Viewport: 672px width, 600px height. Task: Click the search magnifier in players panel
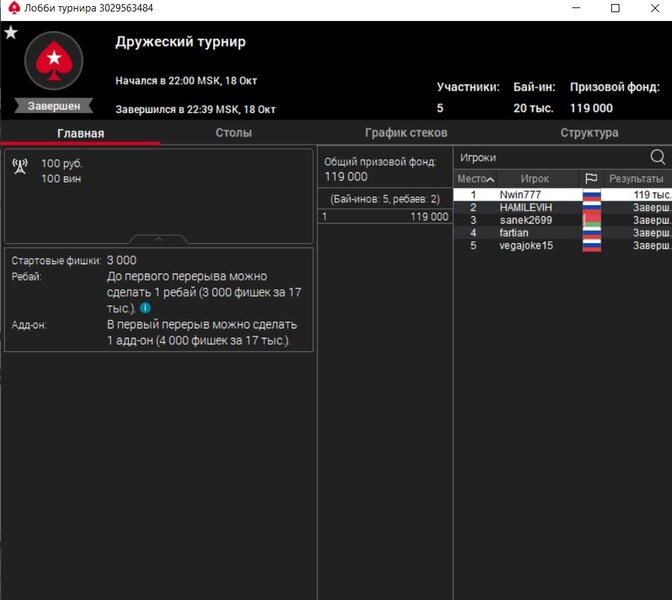657,157
